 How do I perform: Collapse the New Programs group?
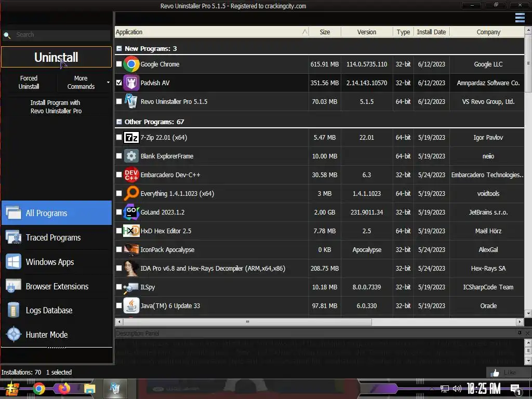(x=119, y=48)
